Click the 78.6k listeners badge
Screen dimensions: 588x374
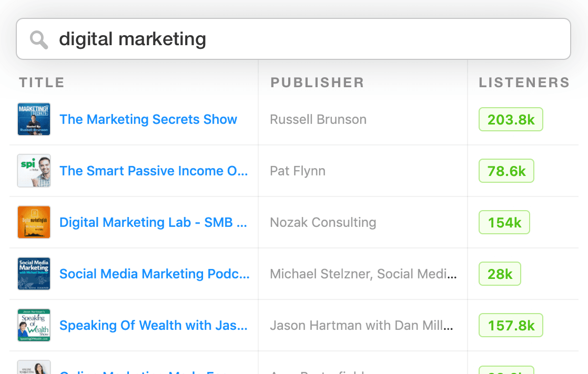[506, 171]
